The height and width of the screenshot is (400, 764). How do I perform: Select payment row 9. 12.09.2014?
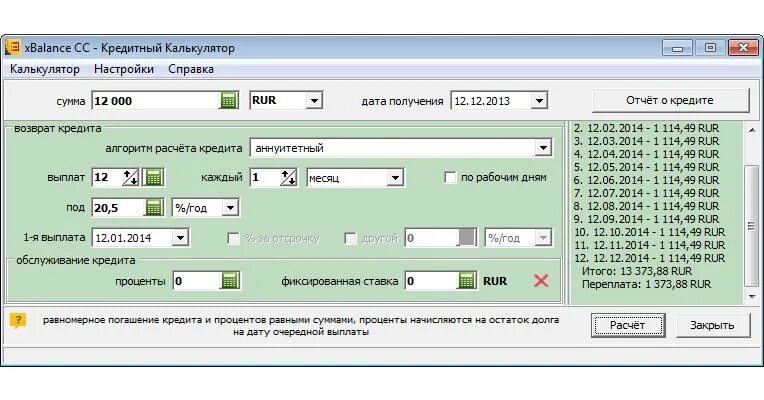[x=647, y=219]
